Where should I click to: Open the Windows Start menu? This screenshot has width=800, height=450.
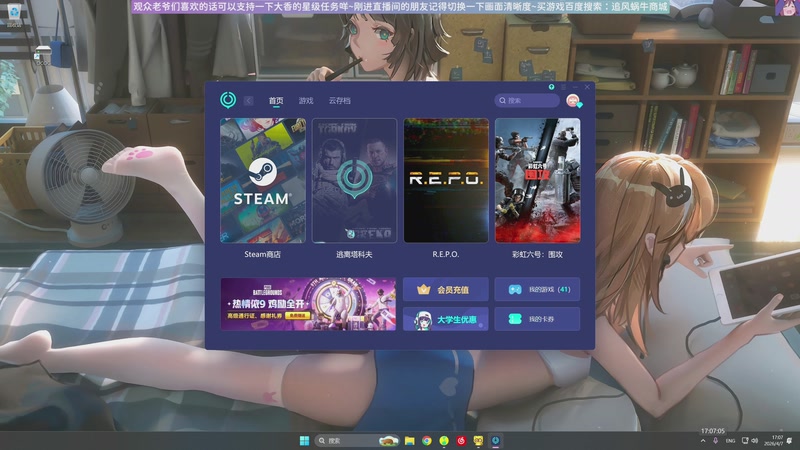coord(305,440)
